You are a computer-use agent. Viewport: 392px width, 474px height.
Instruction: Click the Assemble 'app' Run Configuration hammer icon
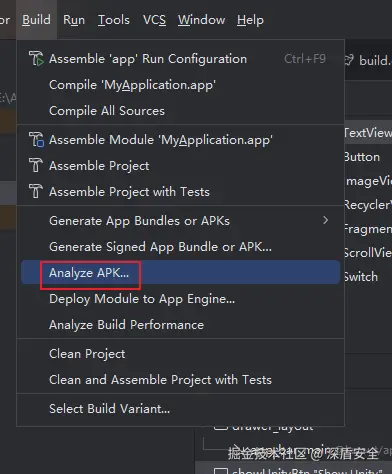36,59
